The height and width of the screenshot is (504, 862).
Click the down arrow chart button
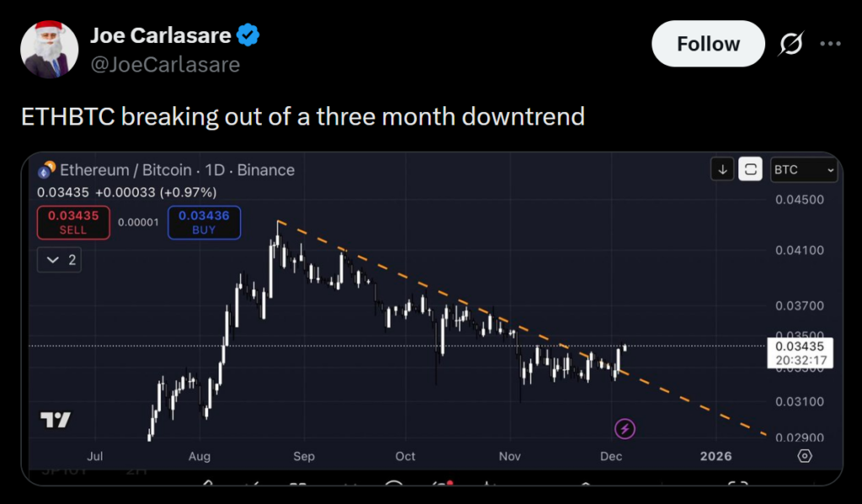click(x=722, y=169)
